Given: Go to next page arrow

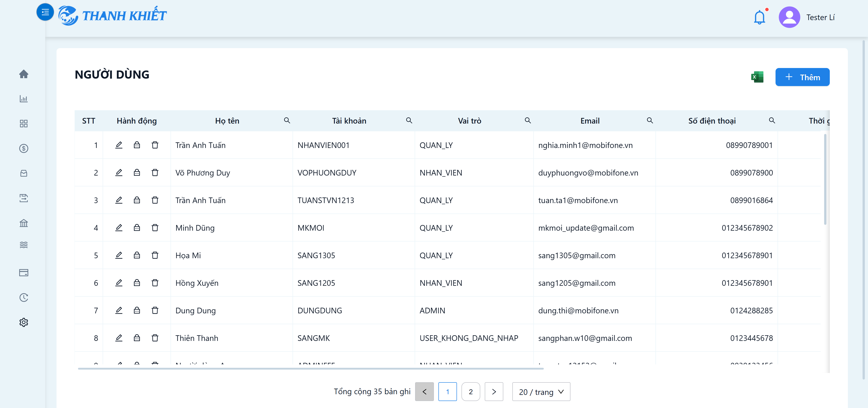Looking at the screenshot, I should pos(494,392).
